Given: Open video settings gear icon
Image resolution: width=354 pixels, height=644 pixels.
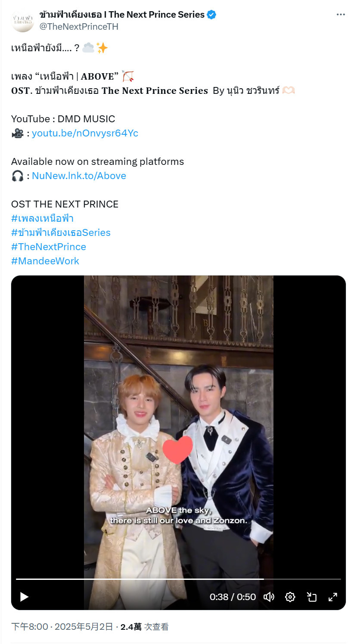Looking at the screenshot, I should click(x=290, y=597).
